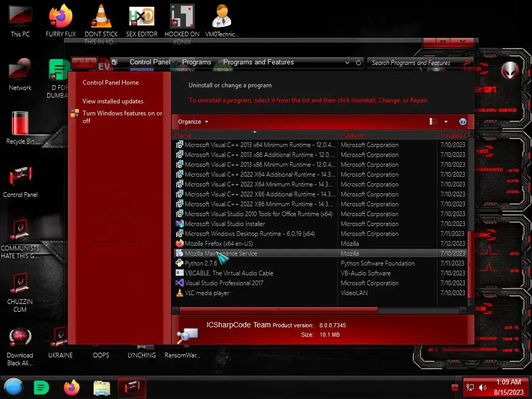
Task: Click the Mozilla Firefox (x64 en-US) row icon
Action: 179,243
